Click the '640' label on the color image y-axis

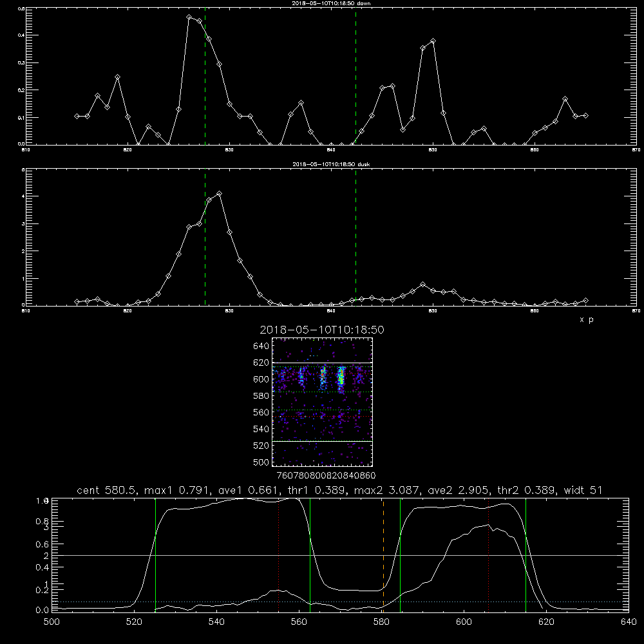[x=261, y=346]
